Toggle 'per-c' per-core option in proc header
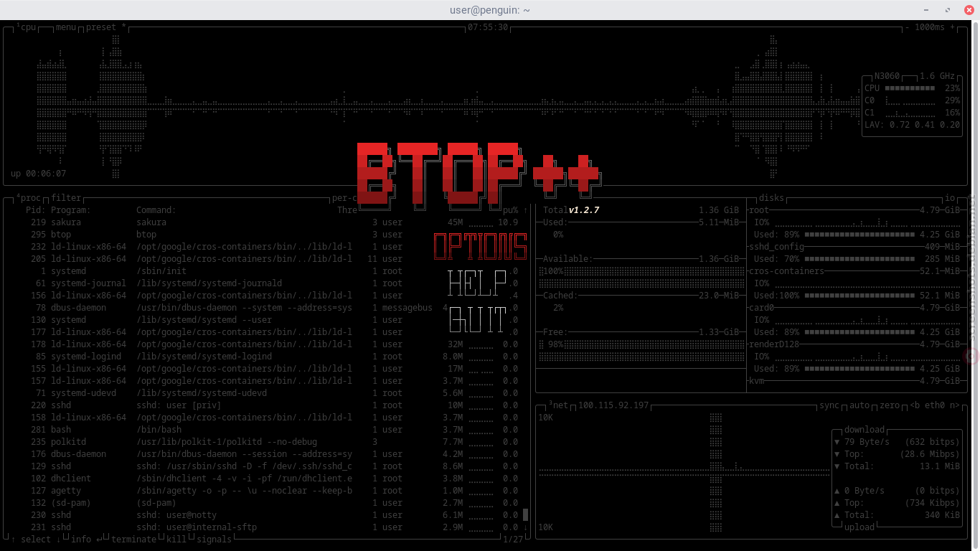980x551 pixels. coord(344,198)
